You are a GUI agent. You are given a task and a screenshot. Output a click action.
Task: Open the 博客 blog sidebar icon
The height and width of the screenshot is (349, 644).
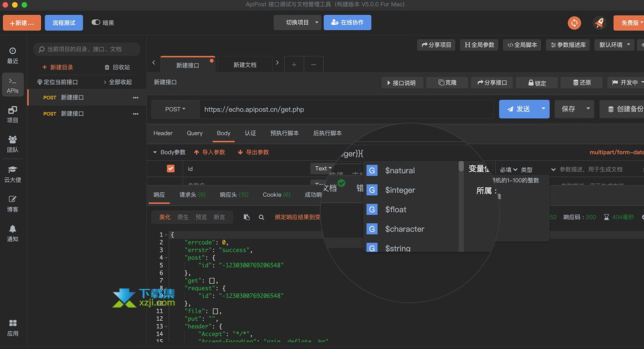13,204
